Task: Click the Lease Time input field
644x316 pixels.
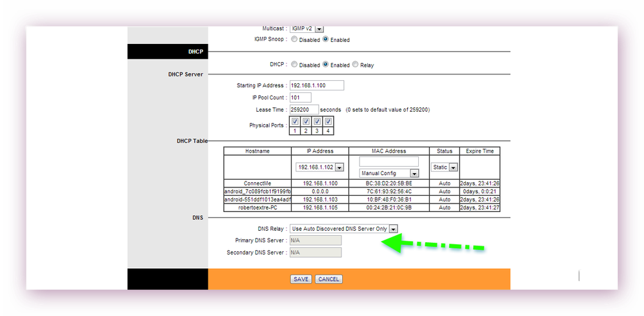Action: [x=303, y=110]
